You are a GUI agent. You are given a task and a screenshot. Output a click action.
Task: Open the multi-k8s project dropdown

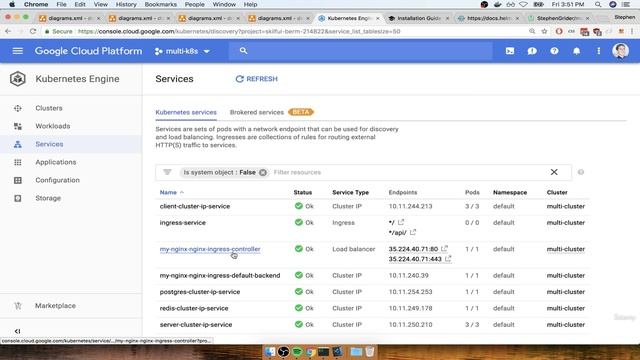(182, 51)
